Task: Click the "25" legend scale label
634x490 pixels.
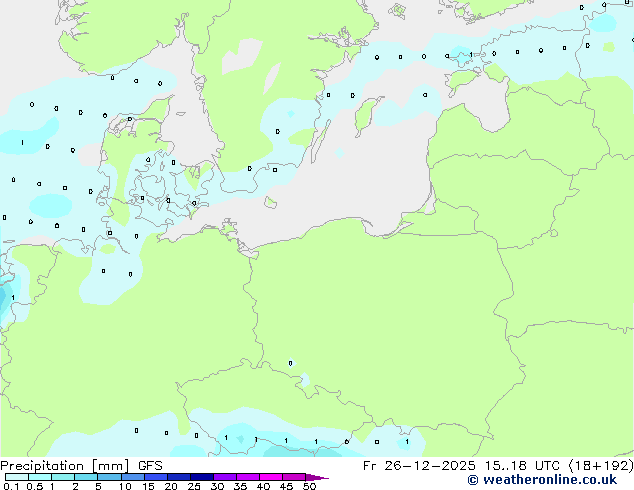Action: (194, 486)
